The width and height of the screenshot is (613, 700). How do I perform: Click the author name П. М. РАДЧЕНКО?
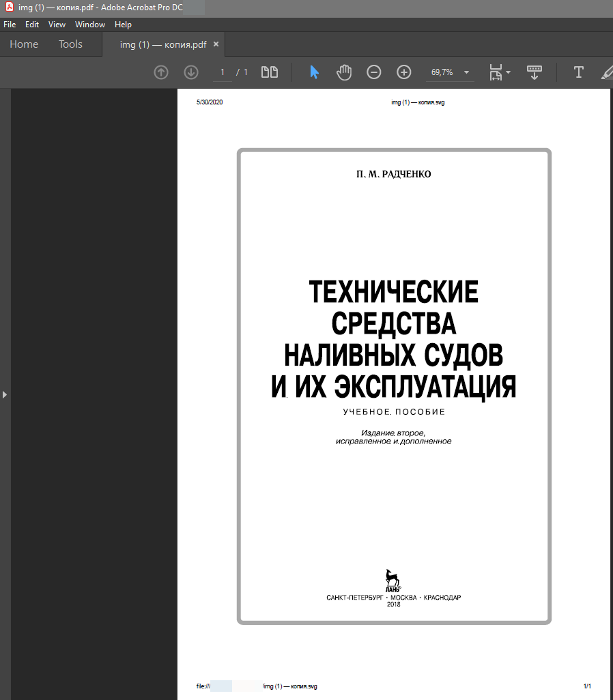[394, 175]
